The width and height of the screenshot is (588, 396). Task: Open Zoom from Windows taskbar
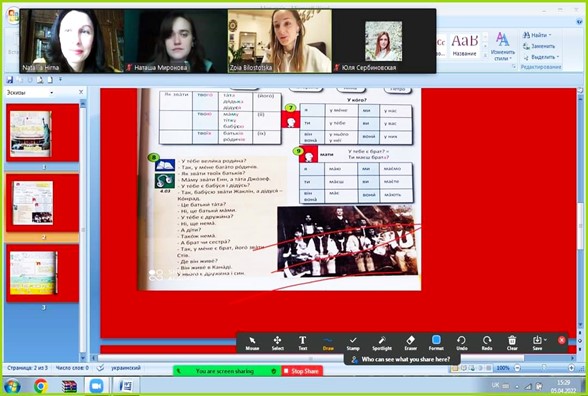click(96, 386)
